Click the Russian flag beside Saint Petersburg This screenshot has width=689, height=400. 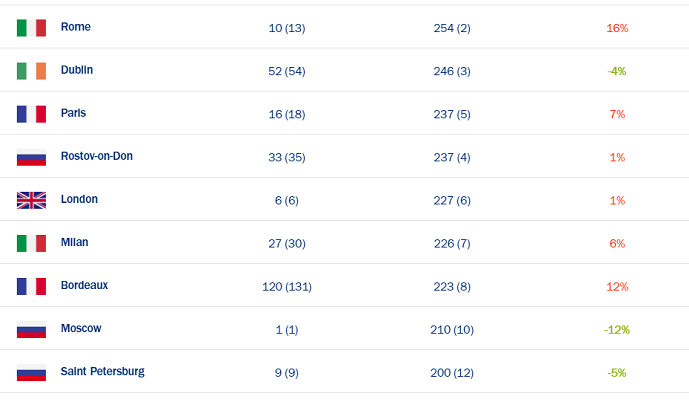click(31, 372)
